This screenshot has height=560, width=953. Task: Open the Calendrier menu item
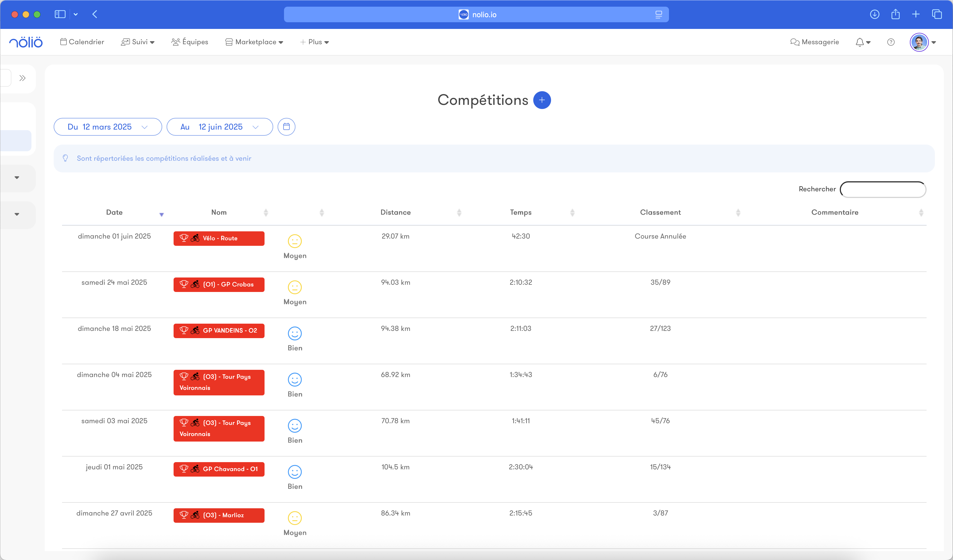click(82, 42)
